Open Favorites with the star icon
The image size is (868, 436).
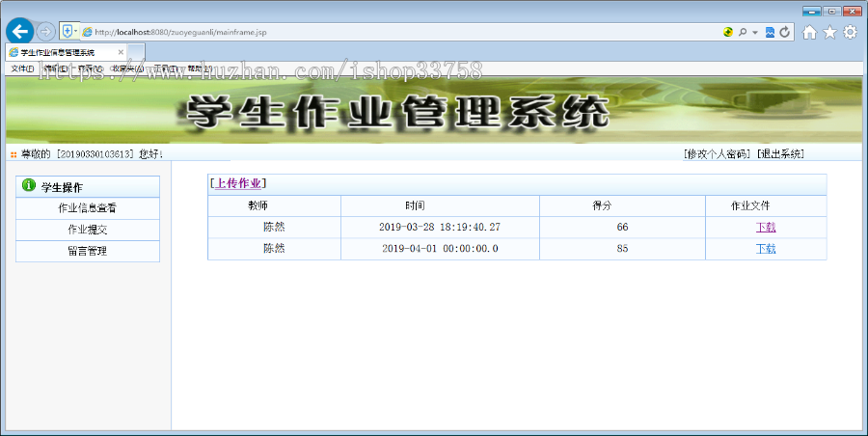click(829, 32)
